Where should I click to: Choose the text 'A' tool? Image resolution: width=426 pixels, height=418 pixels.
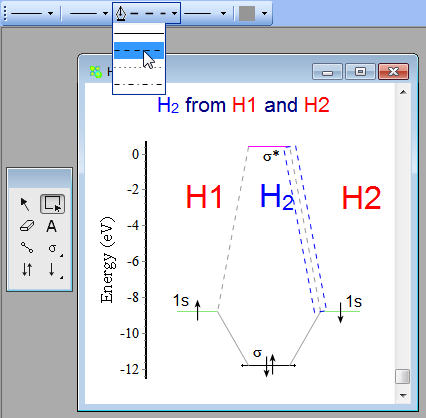click(52, 226)
